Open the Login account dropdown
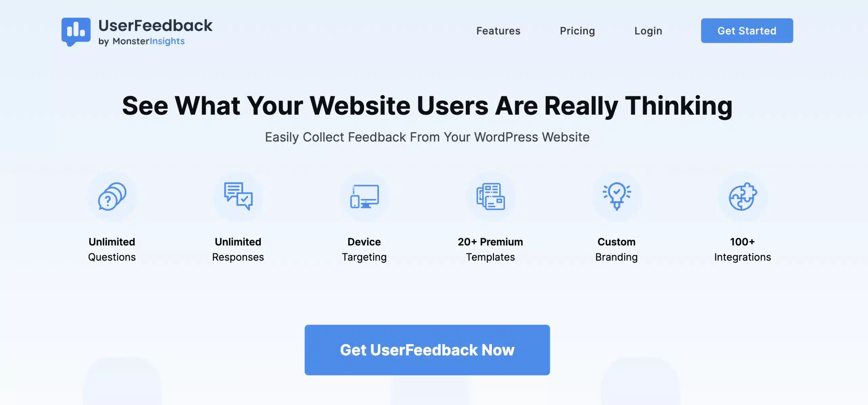This screenshot has height=405, width=868. [x=648, y=31]
